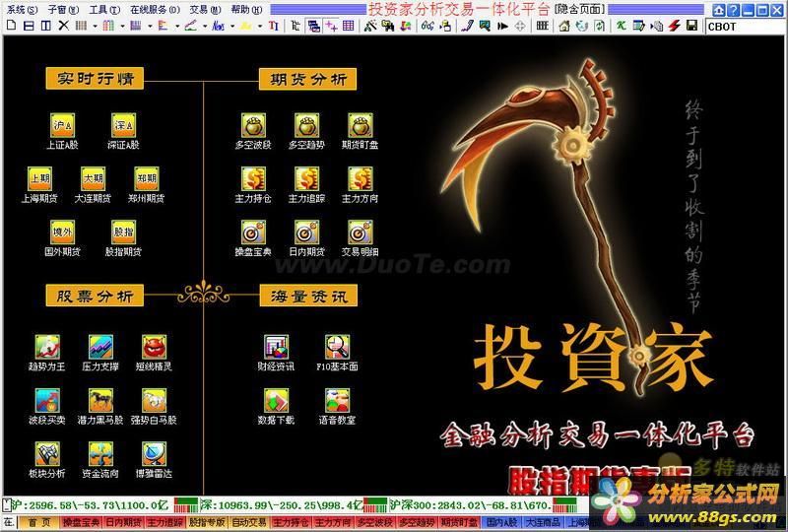Open the 潜力黑马股 icon
Image resolution: width=788 pixels, height=532 pixels.
[100, 400]
